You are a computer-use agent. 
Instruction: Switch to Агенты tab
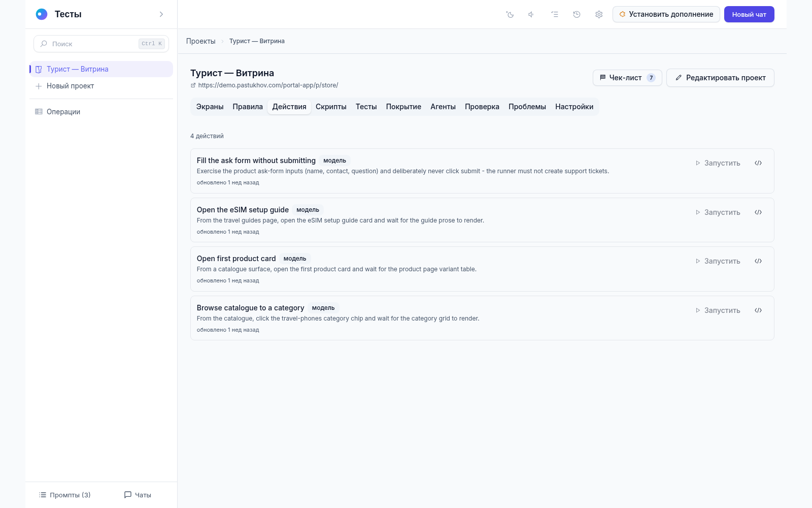[x=443, y=107]
